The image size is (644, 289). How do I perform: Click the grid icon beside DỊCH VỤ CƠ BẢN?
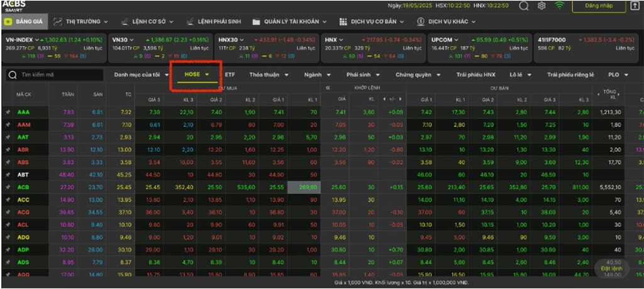click(343, 22)
